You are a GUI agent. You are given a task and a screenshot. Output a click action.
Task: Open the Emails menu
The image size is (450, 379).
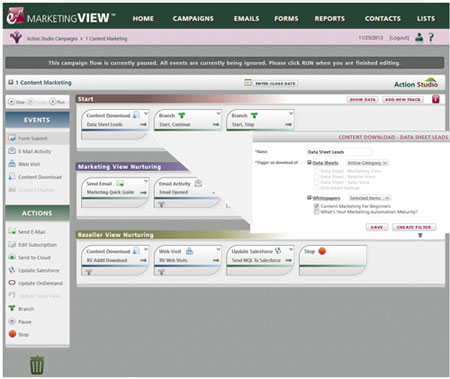pos(246,19)
